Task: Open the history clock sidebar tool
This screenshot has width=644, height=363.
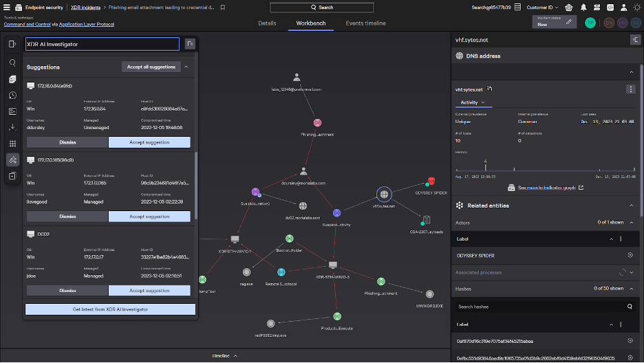Action: click(12, 95)
